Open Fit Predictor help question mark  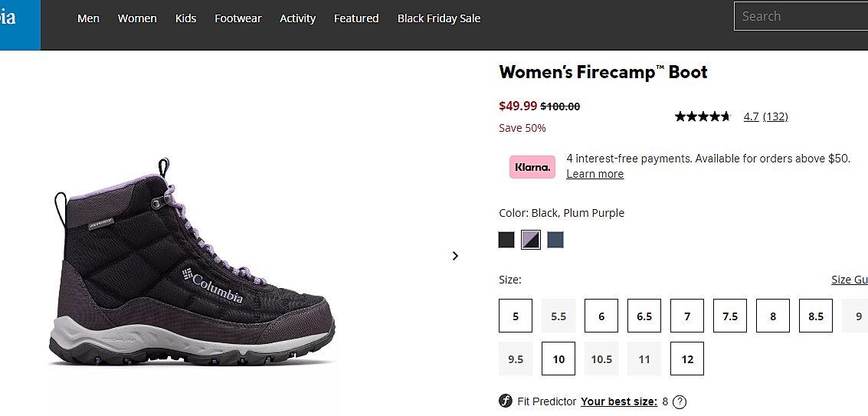(x=680, y=402)
